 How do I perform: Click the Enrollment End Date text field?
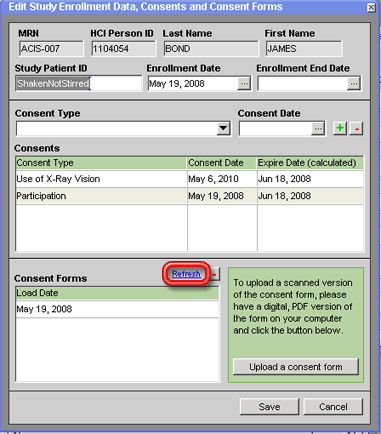pyautogui.click(x=303, y=84)
